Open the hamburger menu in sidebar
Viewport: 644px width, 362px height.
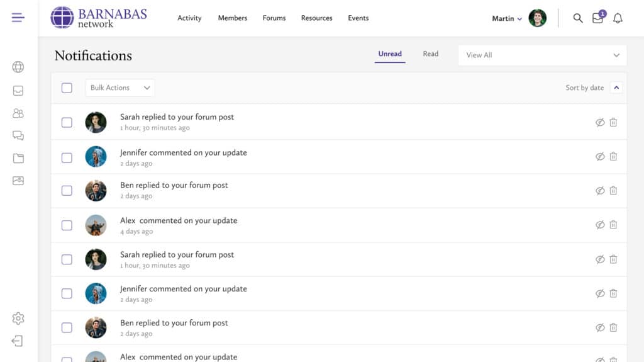(x=18, y=18)
